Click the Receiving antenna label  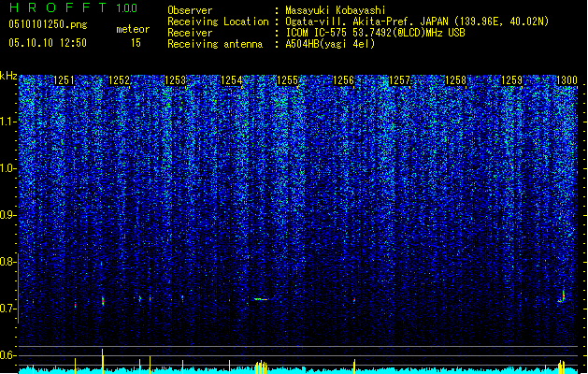(x=215, y=44)
